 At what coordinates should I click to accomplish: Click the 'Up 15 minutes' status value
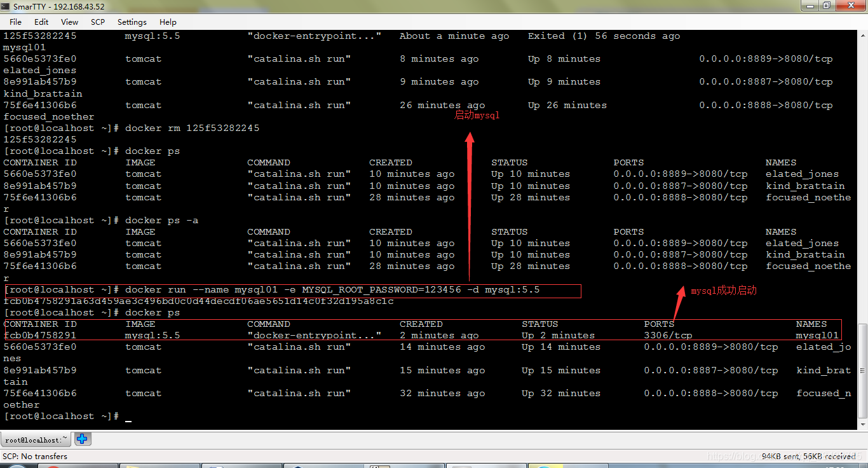coord(561,370)
